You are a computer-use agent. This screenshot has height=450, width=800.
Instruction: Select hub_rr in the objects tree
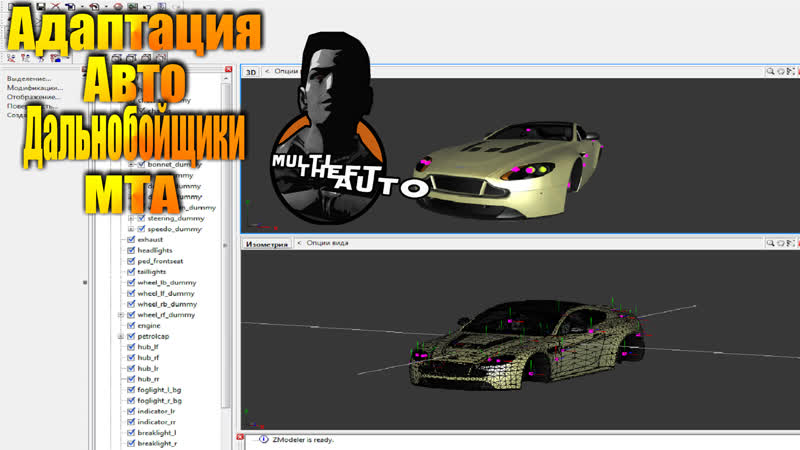148,379
